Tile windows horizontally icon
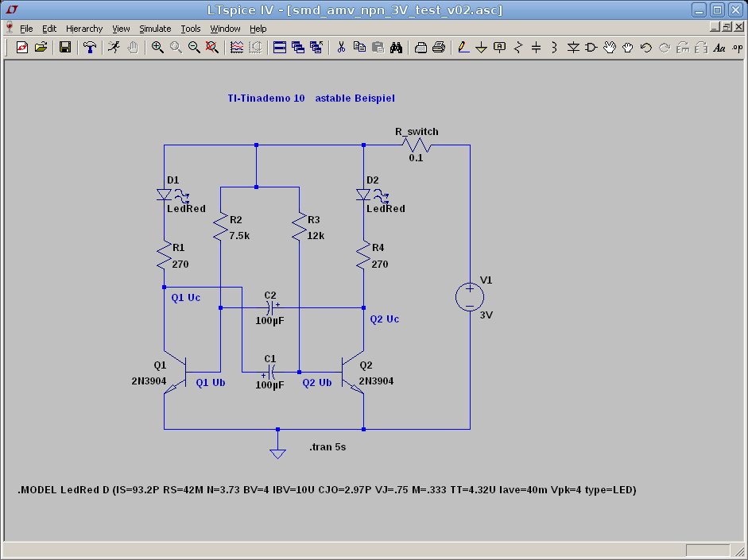This screenshot has height=560, width=748. [280, 47]
